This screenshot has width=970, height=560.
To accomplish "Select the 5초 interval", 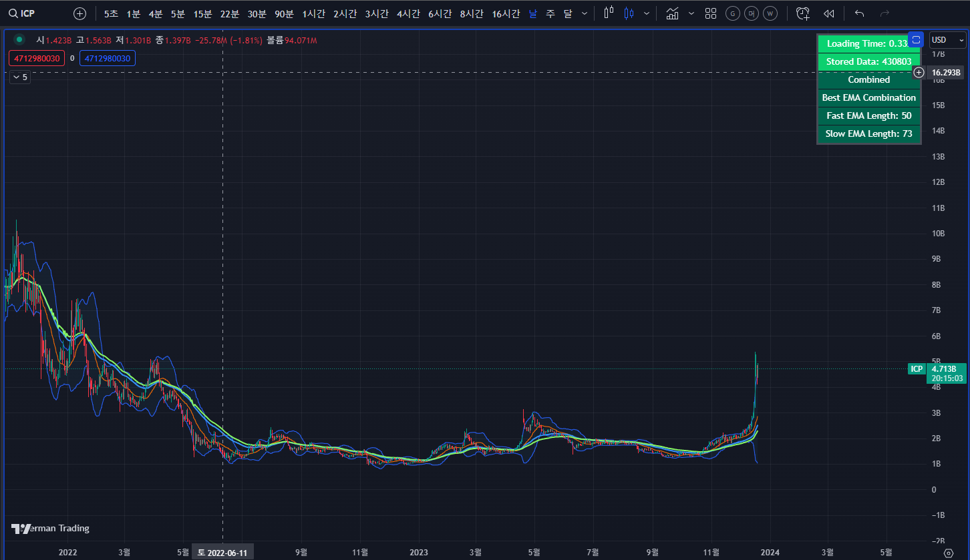I will pos(112,13).
